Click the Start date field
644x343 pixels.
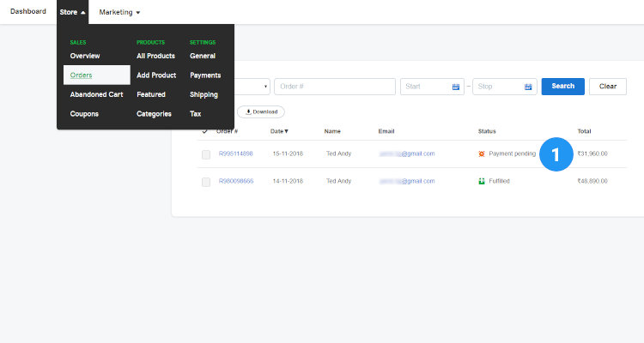coord(432,87)
